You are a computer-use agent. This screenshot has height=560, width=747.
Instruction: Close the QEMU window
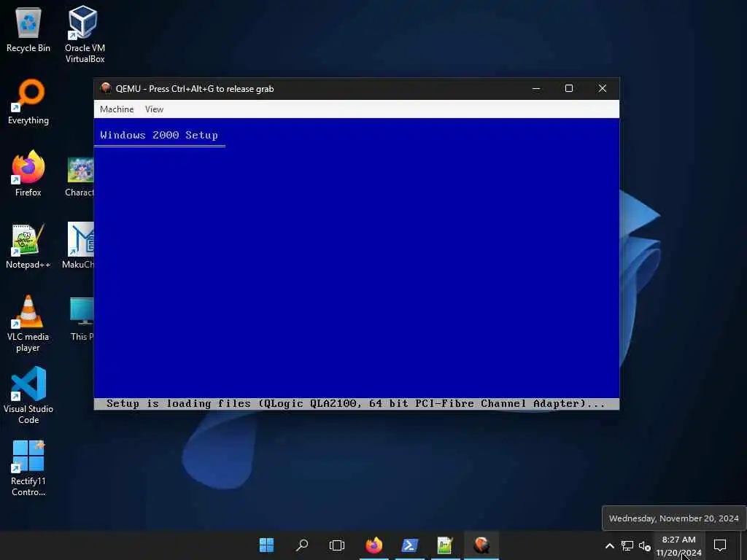pos(602,88)
